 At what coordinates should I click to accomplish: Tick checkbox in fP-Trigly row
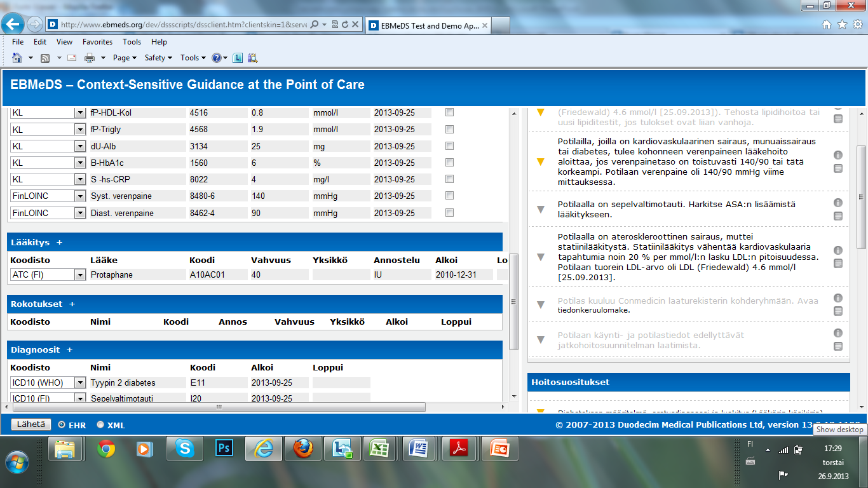[x=449, y=129]
